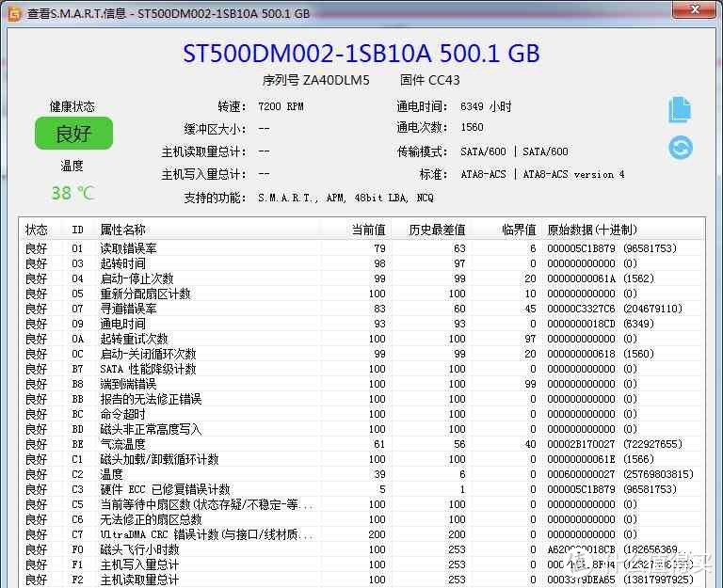Click the ST500DM002-1SB10A 500.1 GB heading
Screen dimensions: 723x588
click(361, 53)
